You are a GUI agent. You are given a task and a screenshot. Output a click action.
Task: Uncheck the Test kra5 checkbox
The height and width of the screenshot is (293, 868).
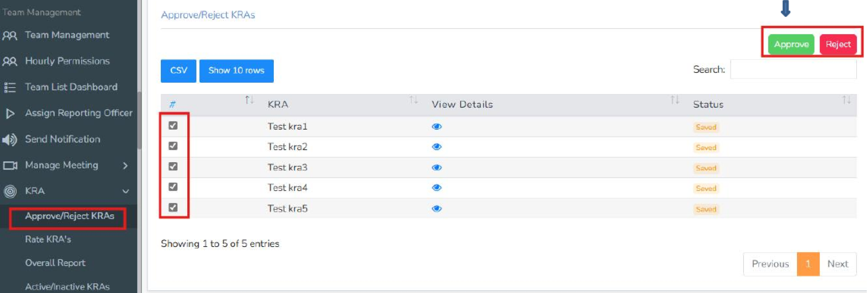pos(173,207)
